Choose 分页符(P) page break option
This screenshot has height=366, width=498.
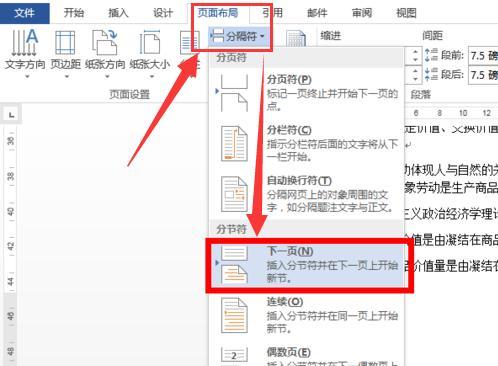[306, 92]
